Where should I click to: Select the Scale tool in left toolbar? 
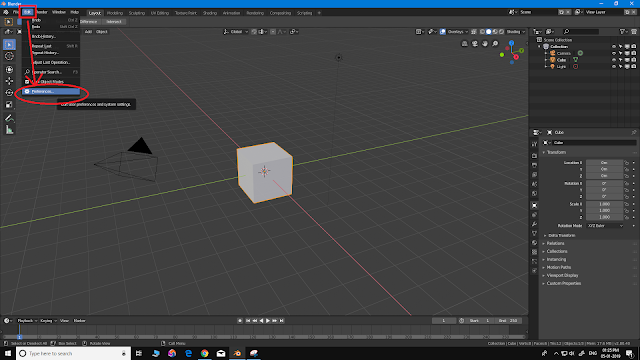[x=9, y=105]
